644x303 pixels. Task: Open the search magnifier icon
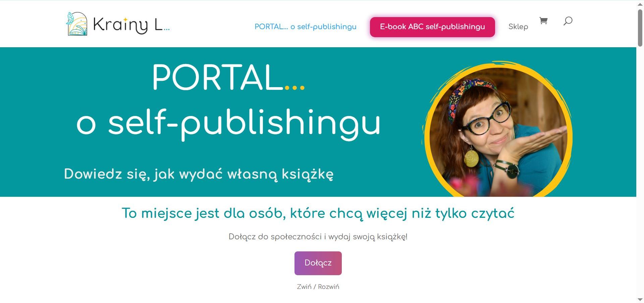(568, 21)
